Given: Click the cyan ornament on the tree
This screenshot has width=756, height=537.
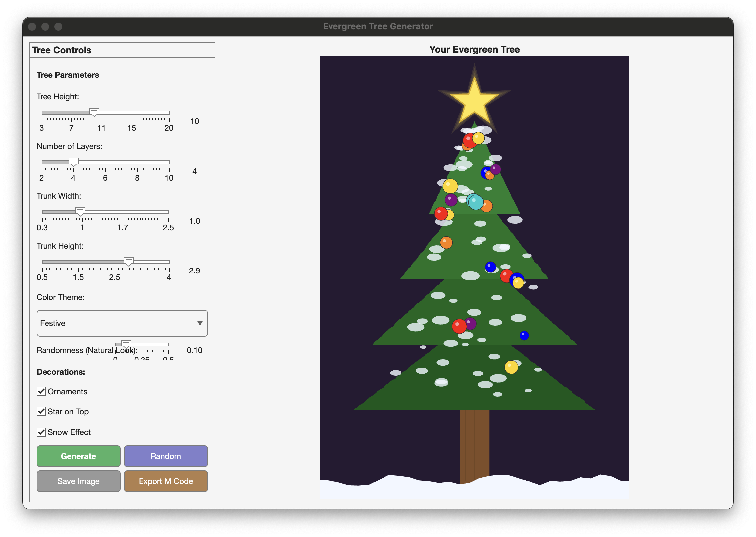Looking at the screenshot, I should 475,202.
